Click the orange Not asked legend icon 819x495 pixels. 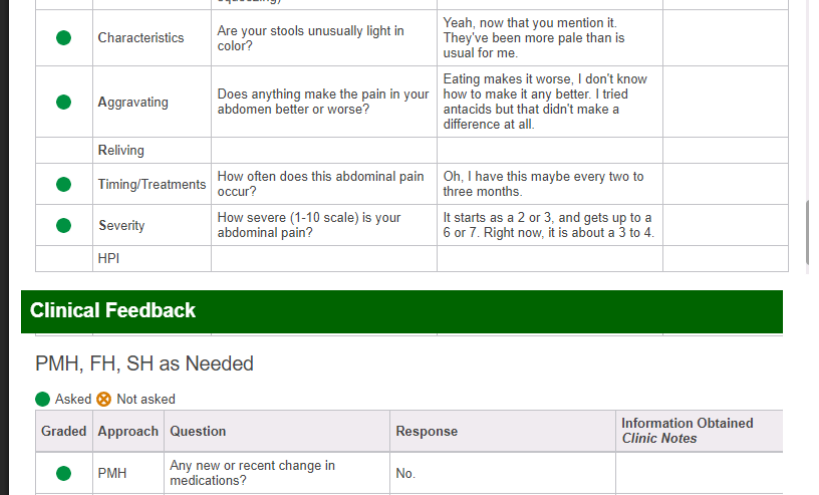pyautogui.click(x=103, y=399)
